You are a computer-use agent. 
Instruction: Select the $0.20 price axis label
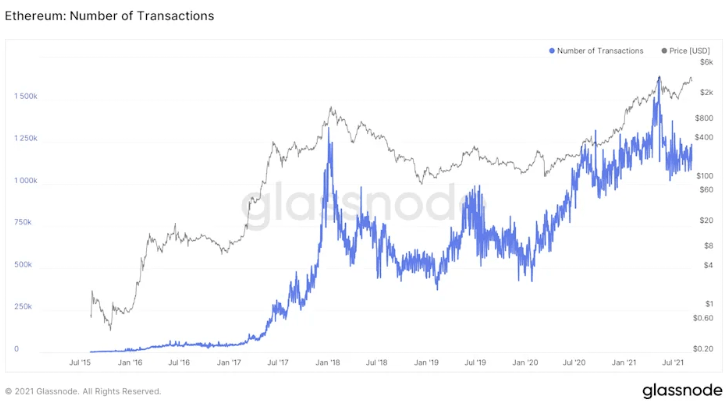[703, 349]
